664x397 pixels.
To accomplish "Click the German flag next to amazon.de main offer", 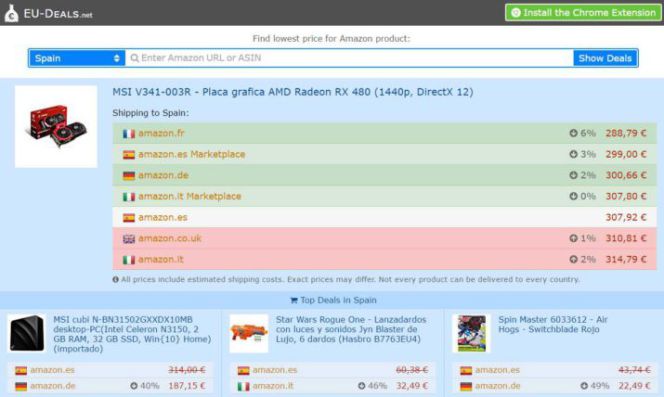I will pos(129,176).
